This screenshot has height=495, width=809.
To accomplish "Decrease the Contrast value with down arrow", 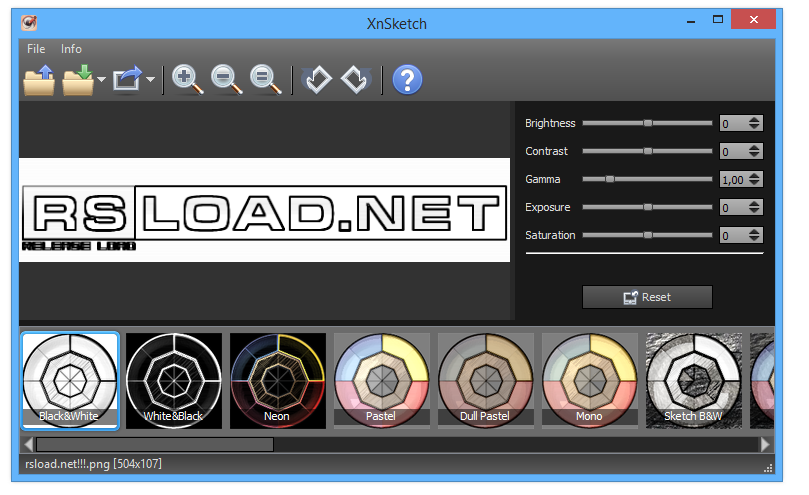I will pos(754,155).
